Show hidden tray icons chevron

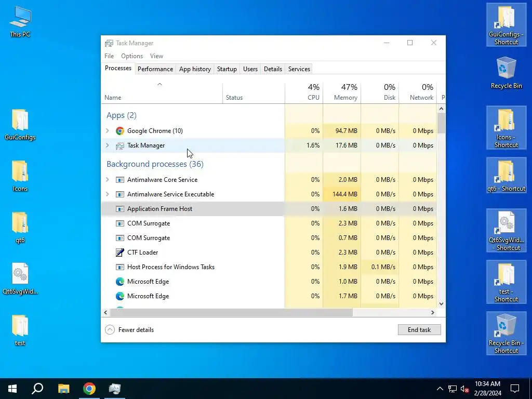click(x=440, y=389)
